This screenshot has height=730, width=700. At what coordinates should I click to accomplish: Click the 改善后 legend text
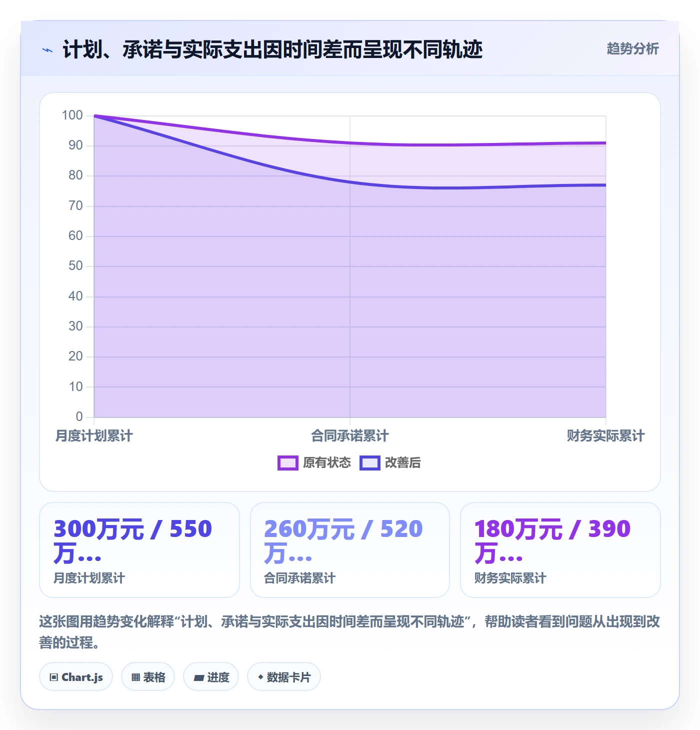pyautogui.click(x=403, y=463)
